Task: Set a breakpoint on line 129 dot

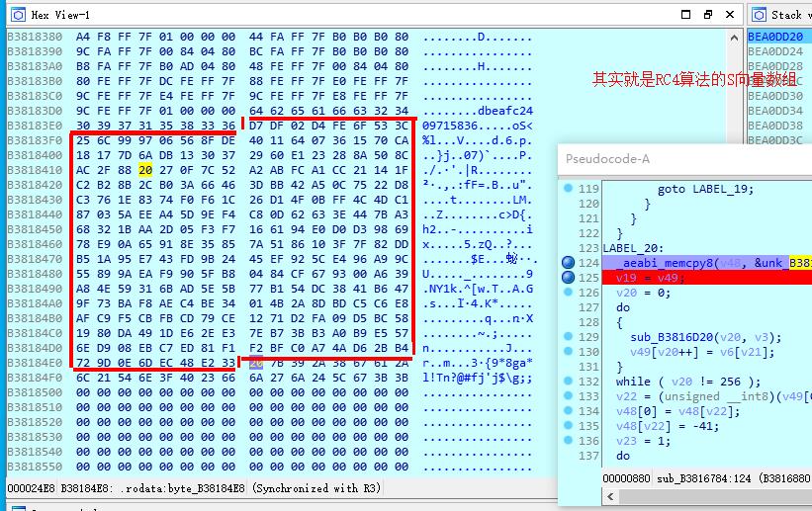Action: (568, 336)
